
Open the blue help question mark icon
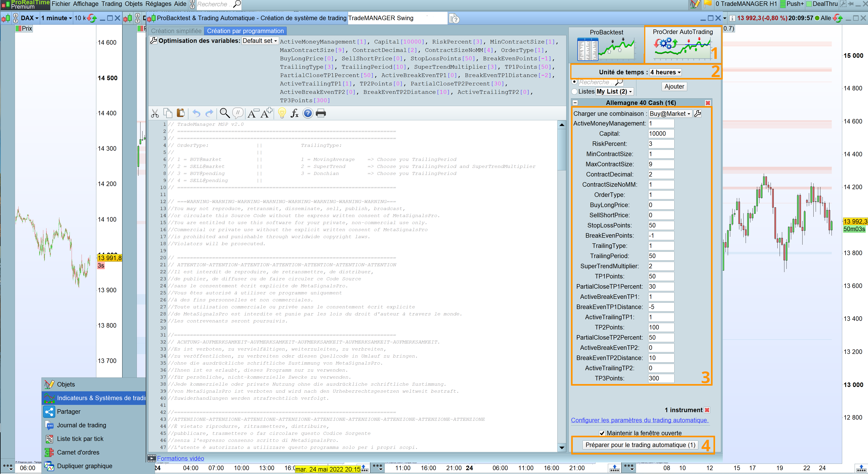point(308,113)
